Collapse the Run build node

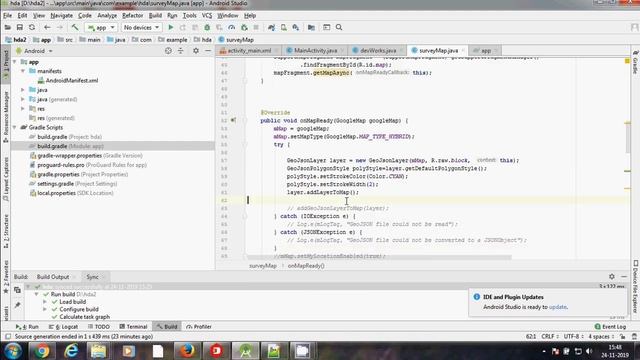(36, 294)
